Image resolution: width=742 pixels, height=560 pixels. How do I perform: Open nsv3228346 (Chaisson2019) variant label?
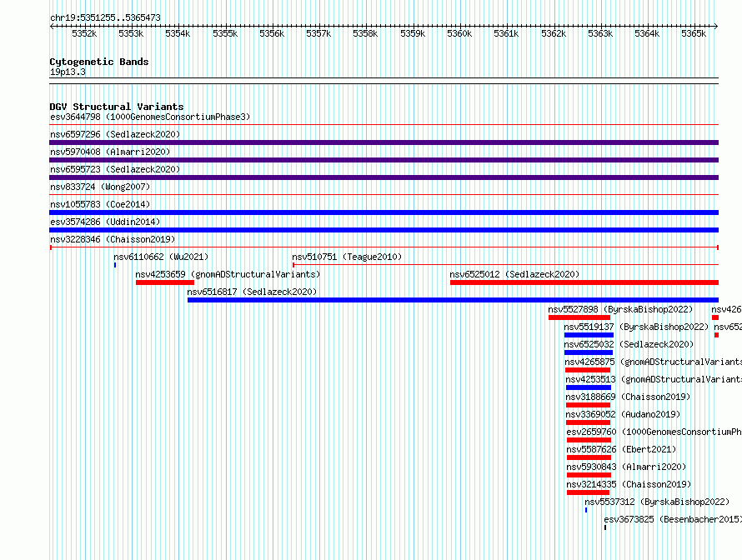pyautogui.click(x=113, y=239)
